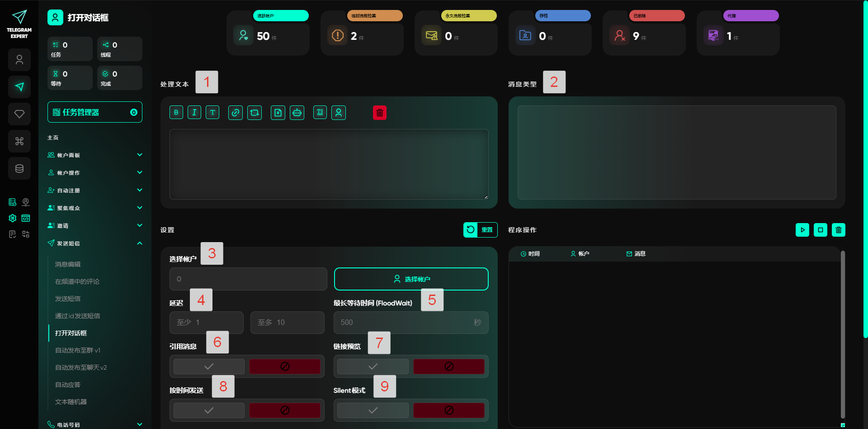Enable Silent模式 with the checkmark toggle
This screenshot has height=429, width=868.
point(373,410)
